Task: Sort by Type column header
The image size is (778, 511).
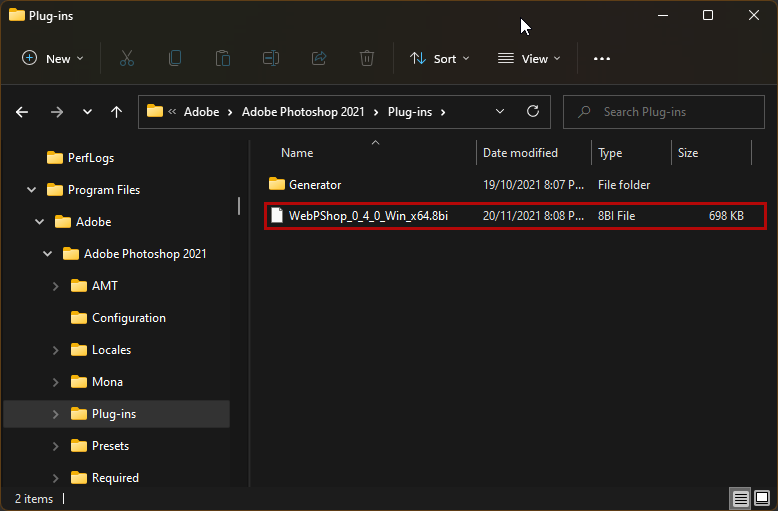Action: click(x=610, y=153)
